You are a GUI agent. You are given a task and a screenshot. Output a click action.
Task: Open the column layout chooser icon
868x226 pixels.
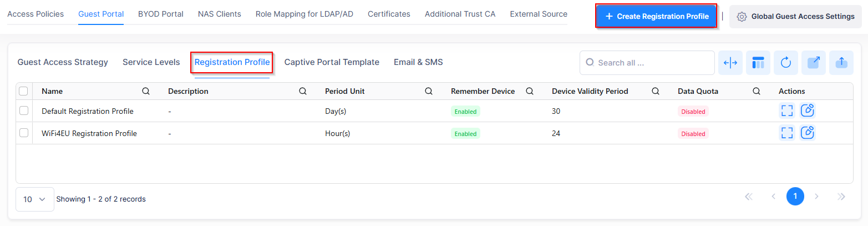758,63
